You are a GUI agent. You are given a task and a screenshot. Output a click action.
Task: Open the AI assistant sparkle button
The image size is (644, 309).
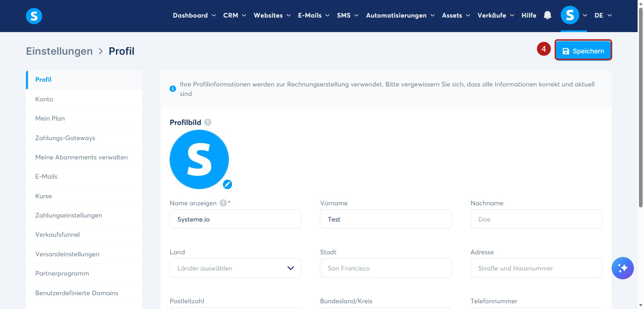click(x=622, y=268)
